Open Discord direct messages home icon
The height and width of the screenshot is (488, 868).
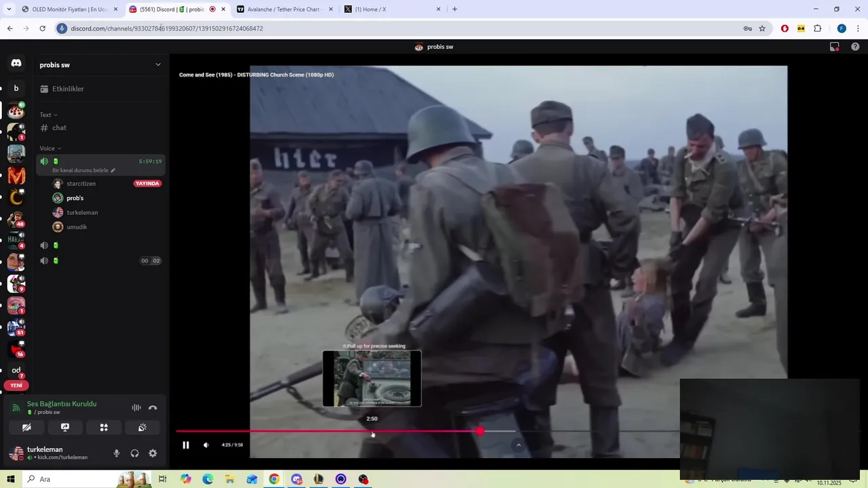[x=16, y=63]
